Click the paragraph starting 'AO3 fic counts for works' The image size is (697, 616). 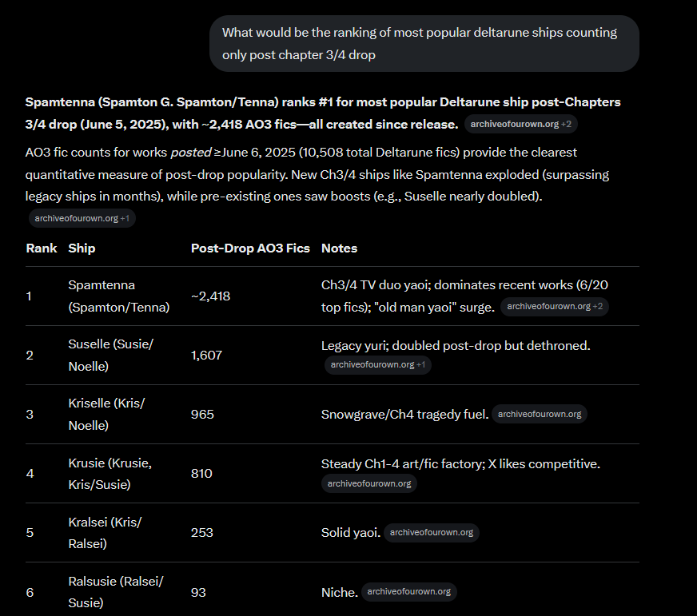(x=317, y=174)
